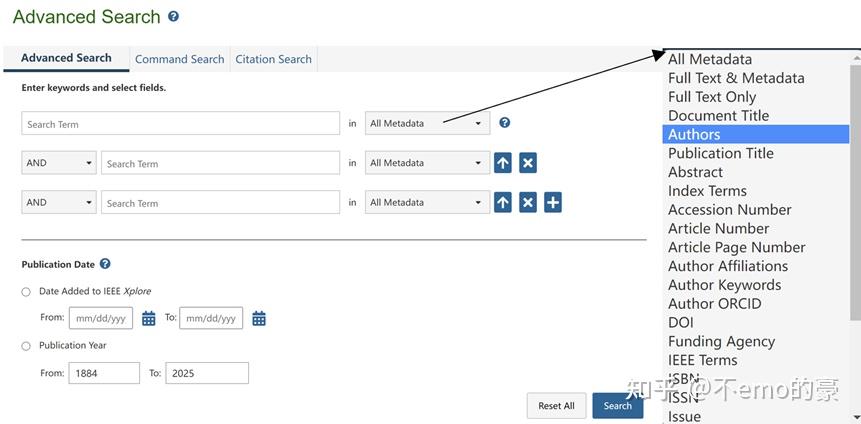Open first row All Metadata dropdown
Screen dimensions: 861x424
coord(427,124)
